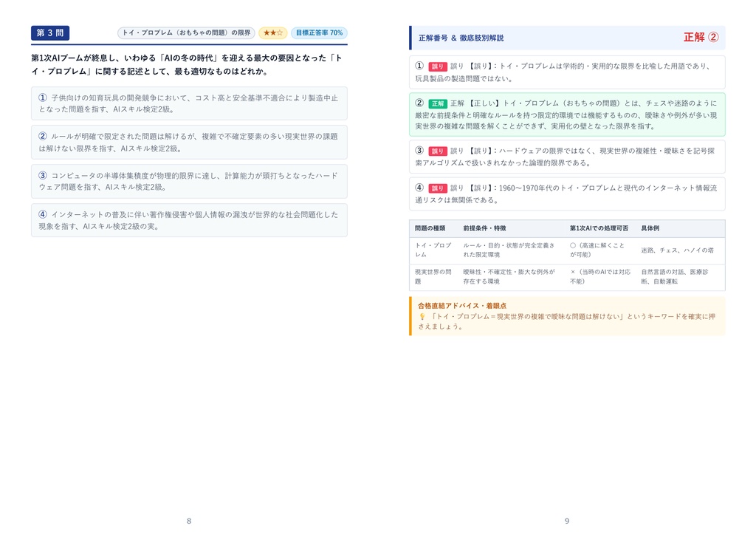This screenshot has width=756, height=537.
Task: Click page number 8 at the bottom
Action: tap(189, 521)
